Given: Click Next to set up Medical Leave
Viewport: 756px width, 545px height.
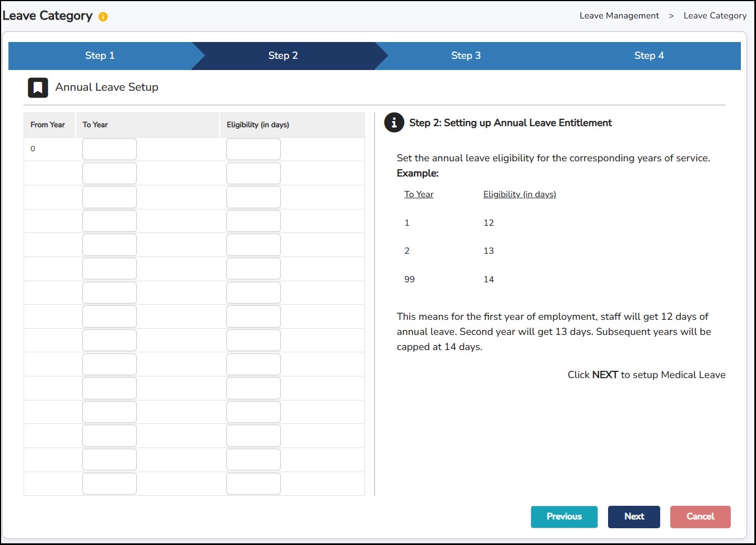Looking at the screenshot, I should tap(634, 516).
